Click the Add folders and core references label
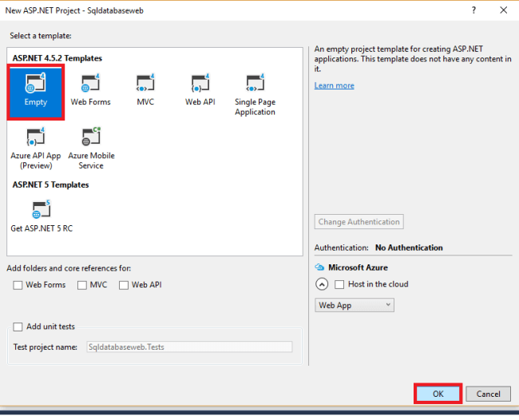Screen dimensions: 519x420 (69, 268)
